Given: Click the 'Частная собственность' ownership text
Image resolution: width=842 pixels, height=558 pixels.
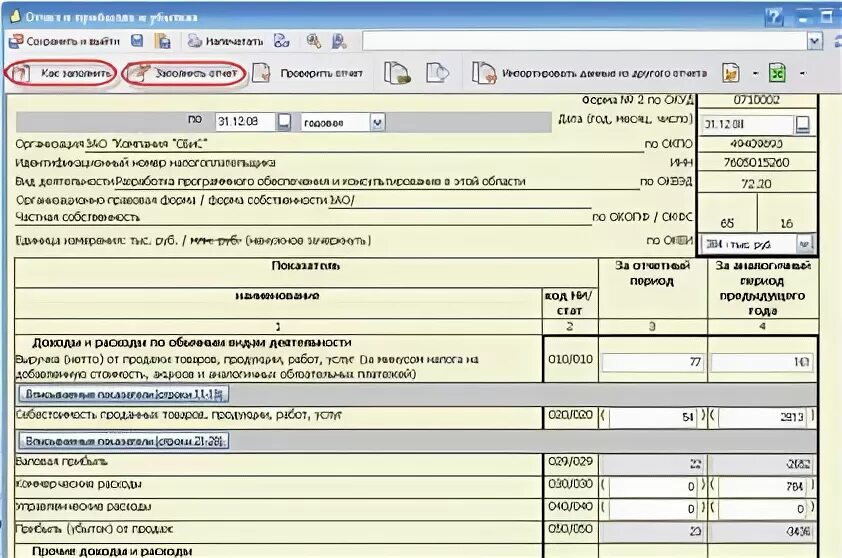Looking at the screenshot, I should (77, 217).
